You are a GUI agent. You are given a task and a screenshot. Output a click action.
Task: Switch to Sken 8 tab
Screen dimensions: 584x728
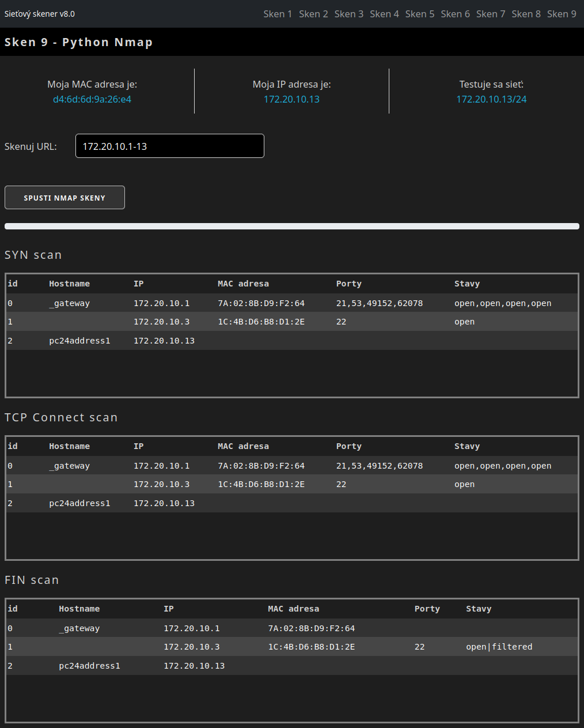(x=526, y=14)
